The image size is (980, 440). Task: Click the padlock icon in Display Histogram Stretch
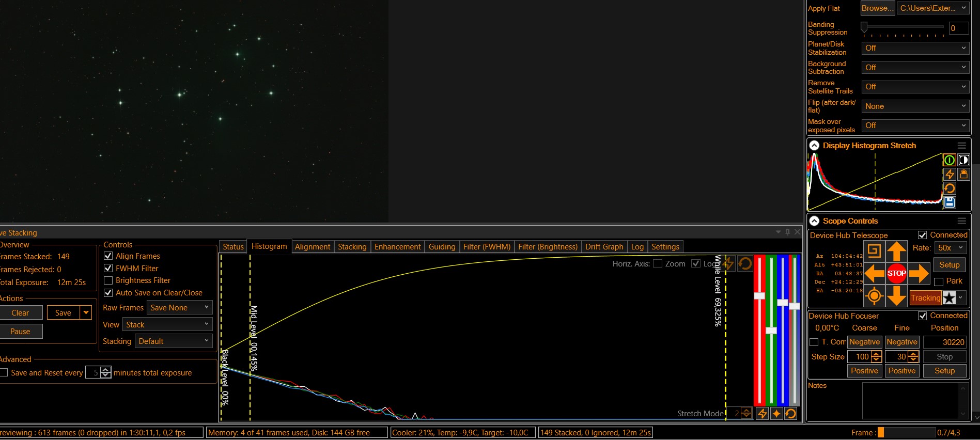(x=964, y=174)
